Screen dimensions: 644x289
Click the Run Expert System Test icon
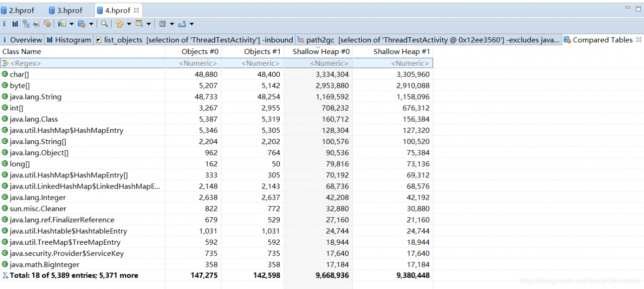click(x=62, y=24)
